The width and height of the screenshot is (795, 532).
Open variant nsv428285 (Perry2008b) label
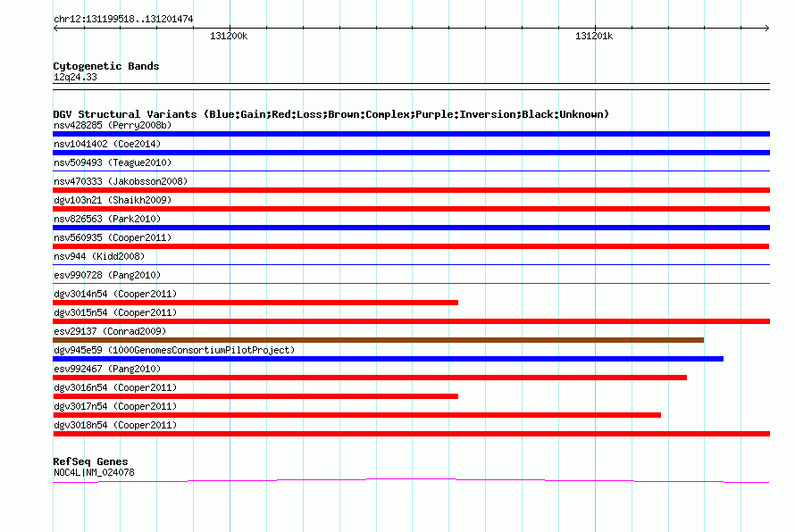[113, 125]
